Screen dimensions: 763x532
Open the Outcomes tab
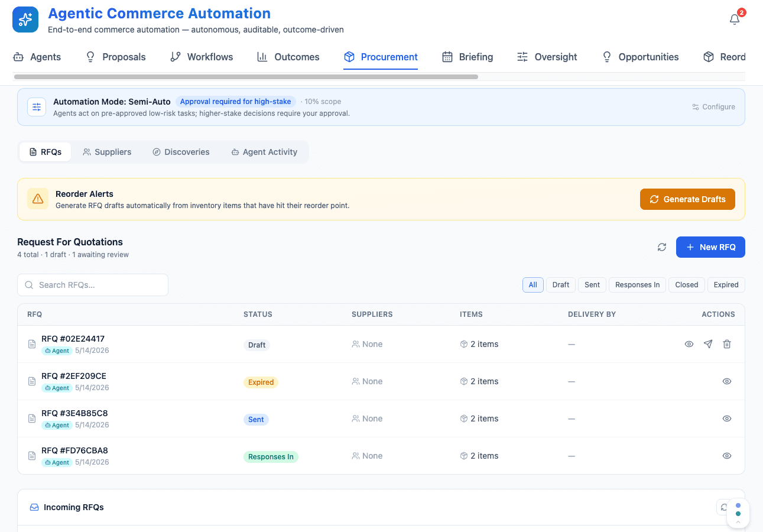click(x=288, y=57)
